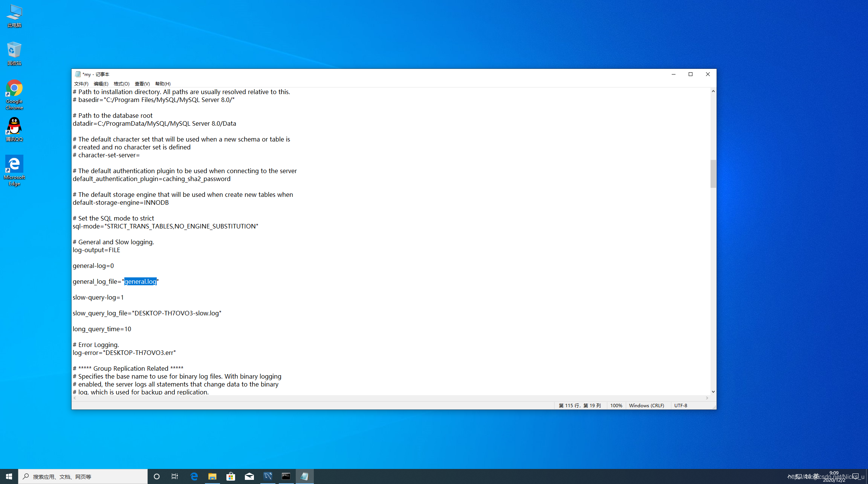Viewport: 868px width, 484px height.
Task: Click the horizontal scrollbar right arrow
Action: 707,398
